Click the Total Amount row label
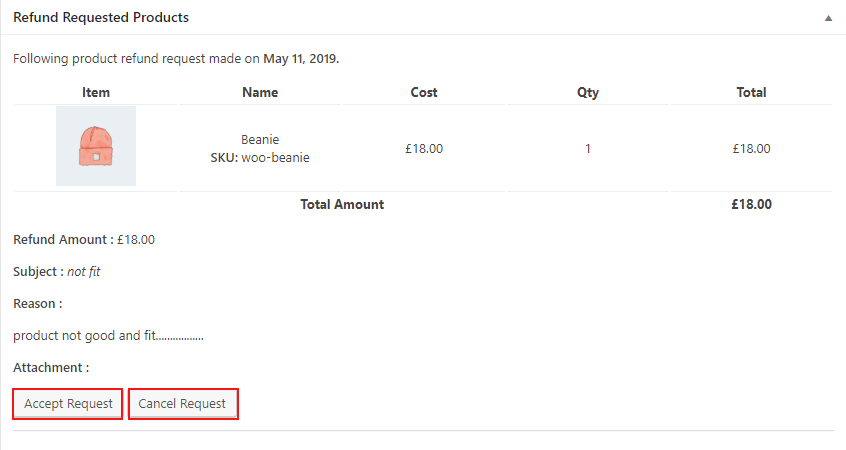Viewport: 846px width, 450px height. pos(342,204)
